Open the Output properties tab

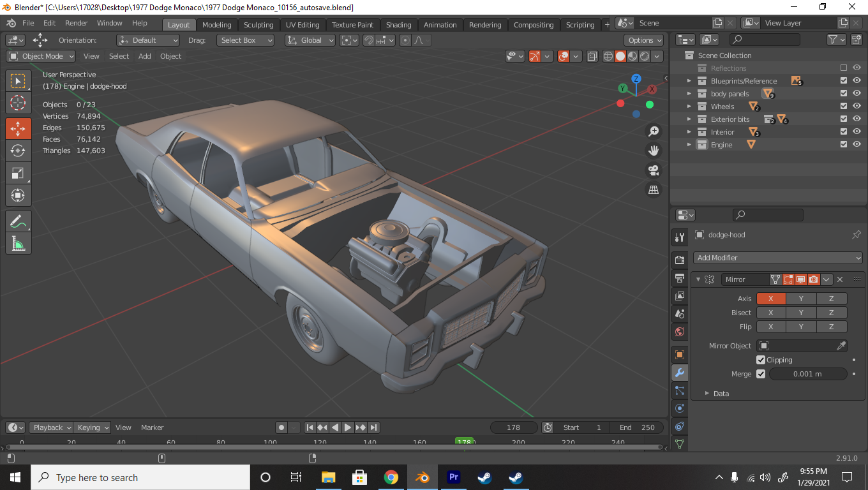(680, 278)
